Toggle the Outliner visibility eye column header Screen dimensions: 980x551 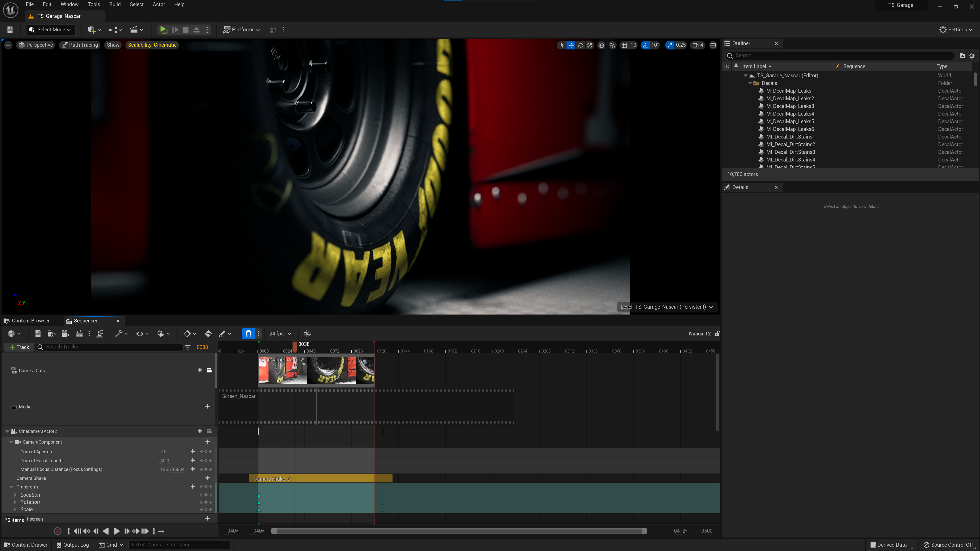726,66
